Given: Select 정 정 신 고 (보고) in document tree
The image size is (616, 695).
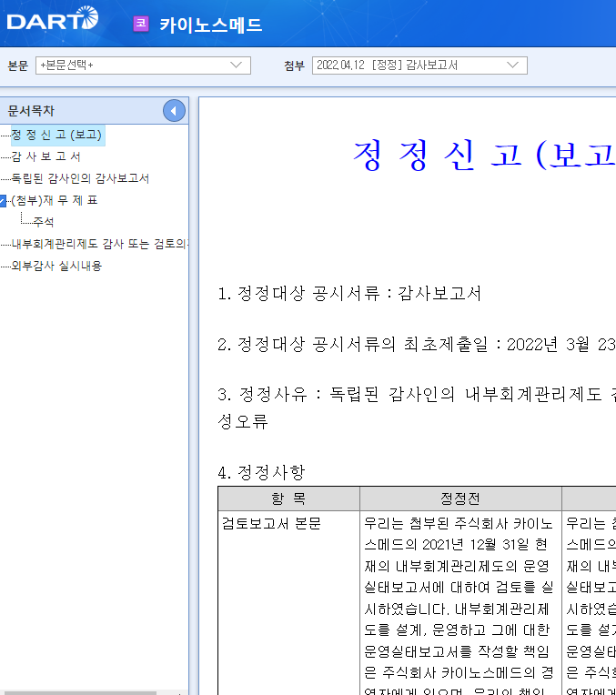Looking at the screenshot, I should point(56,135).
